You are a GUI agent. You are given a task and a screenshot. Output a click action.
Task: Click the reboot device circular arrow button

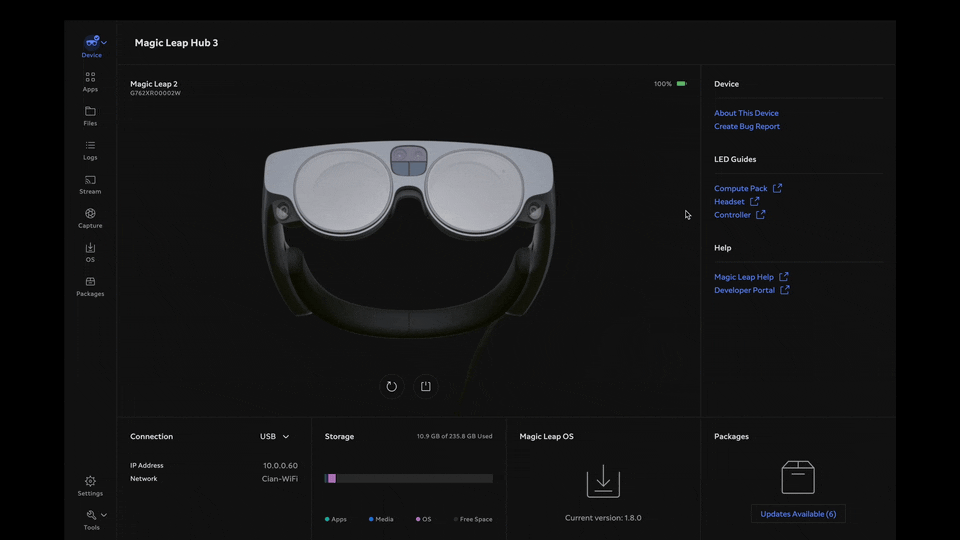click(392, 386)
